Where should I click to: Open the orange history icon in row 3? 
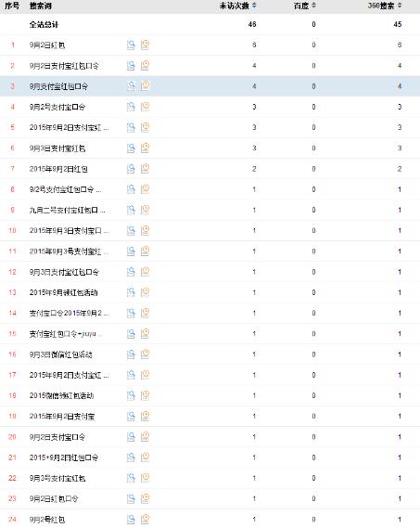click(145, 86)
